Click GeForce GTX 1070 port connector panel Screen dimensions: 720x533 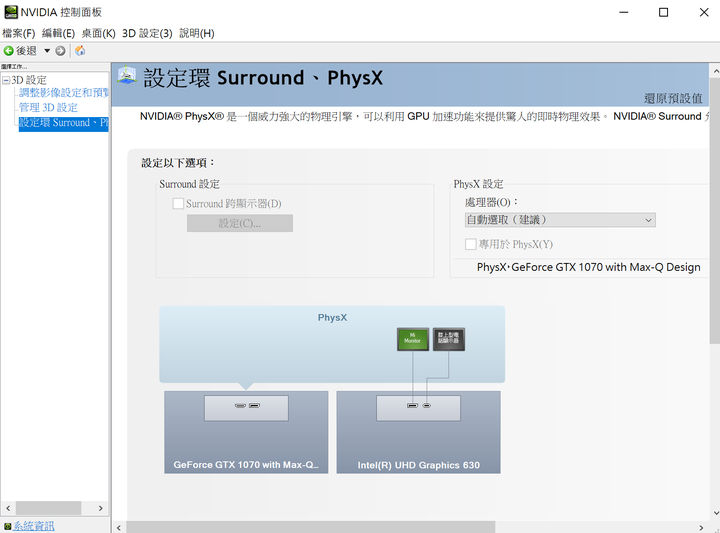click(247, 408)
